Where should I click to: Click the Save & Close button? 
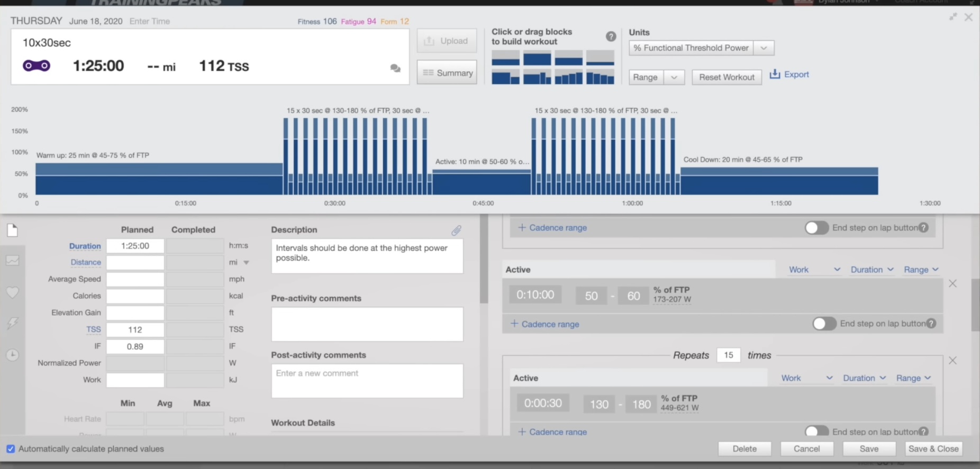coord(933,449)
